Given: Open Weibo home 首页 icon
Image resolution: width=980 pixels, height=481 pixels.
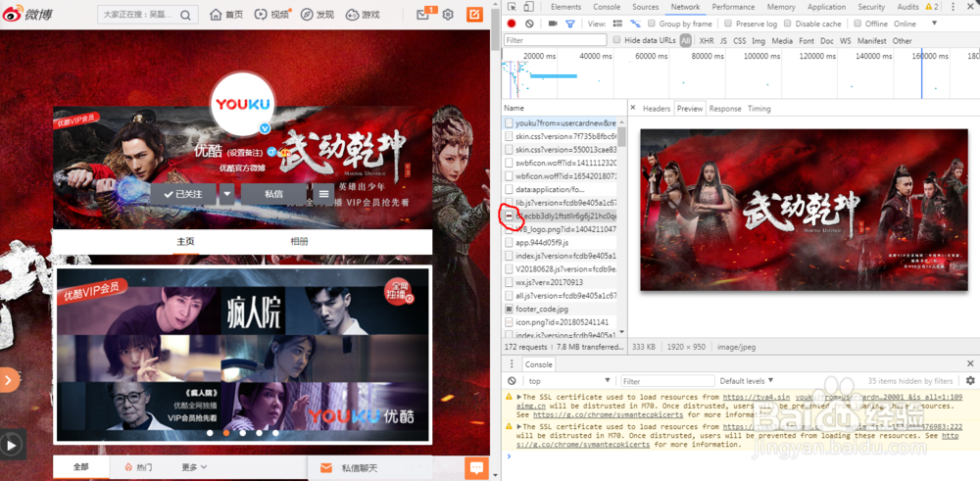Looking at the screenshot, I should pyautogui.click(x=226, y=15).
